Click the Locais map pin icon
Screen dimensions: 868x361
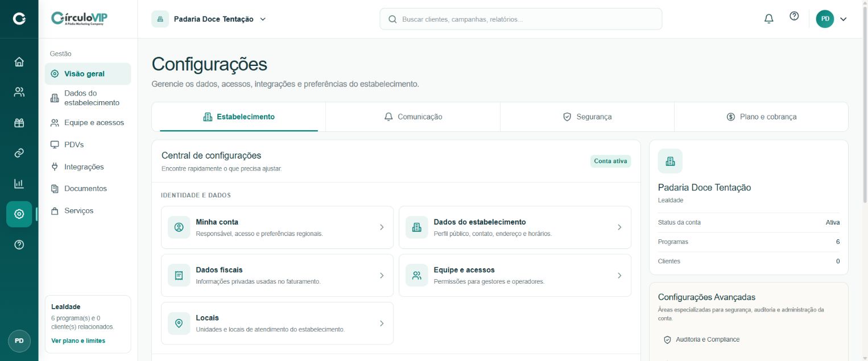click(x=179, y=323)
